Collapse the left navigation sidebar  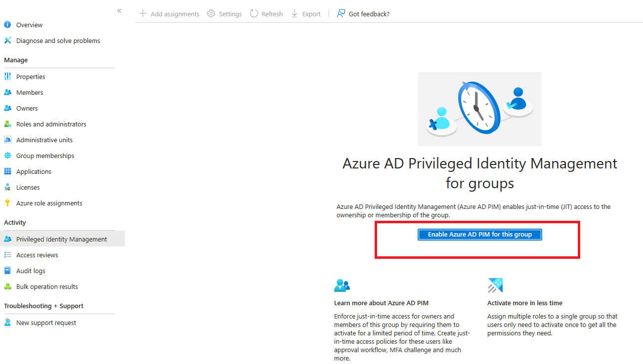119,11
